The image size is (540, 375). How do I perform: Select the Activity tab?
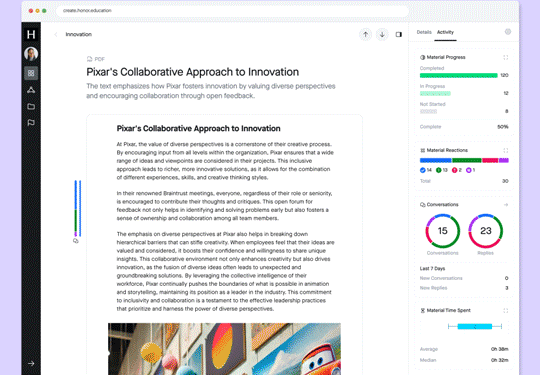pos(445,32)
